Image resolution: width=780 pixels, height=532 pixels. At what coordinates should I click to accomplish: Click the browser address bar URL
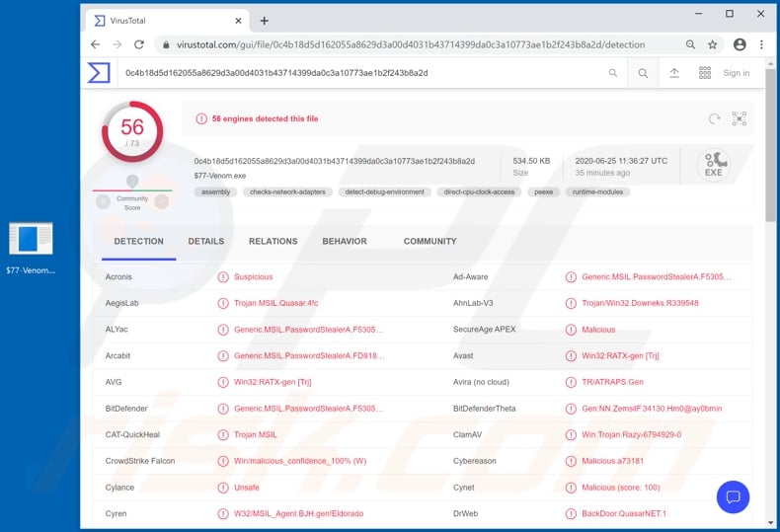point(411,44)
